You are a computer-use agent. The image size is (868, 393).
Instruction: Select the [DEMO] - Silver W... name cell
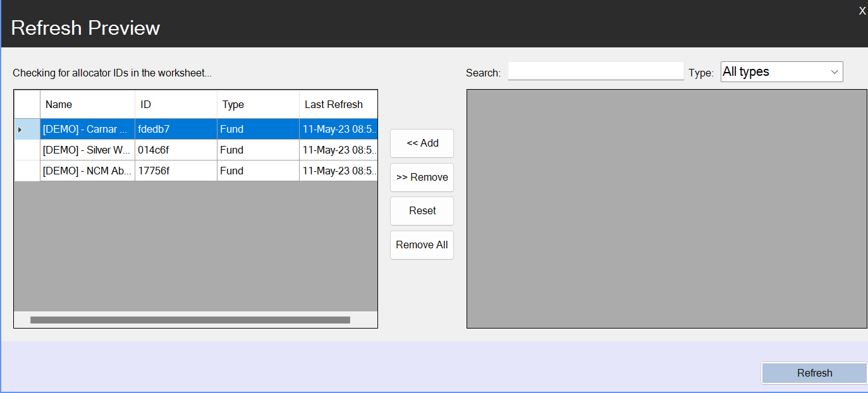87,150
